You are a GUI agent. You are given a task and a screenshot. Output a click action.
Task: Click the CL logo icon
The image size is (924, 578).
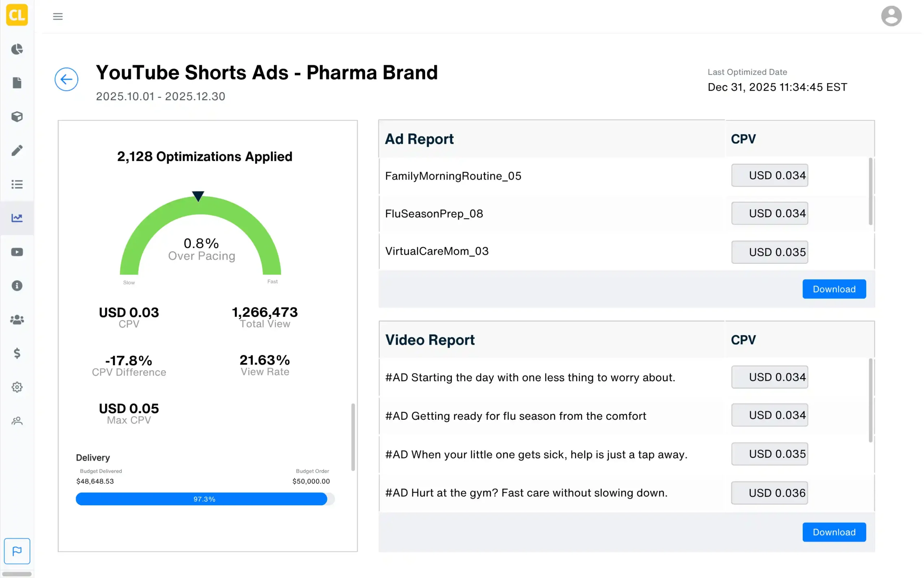17,15
